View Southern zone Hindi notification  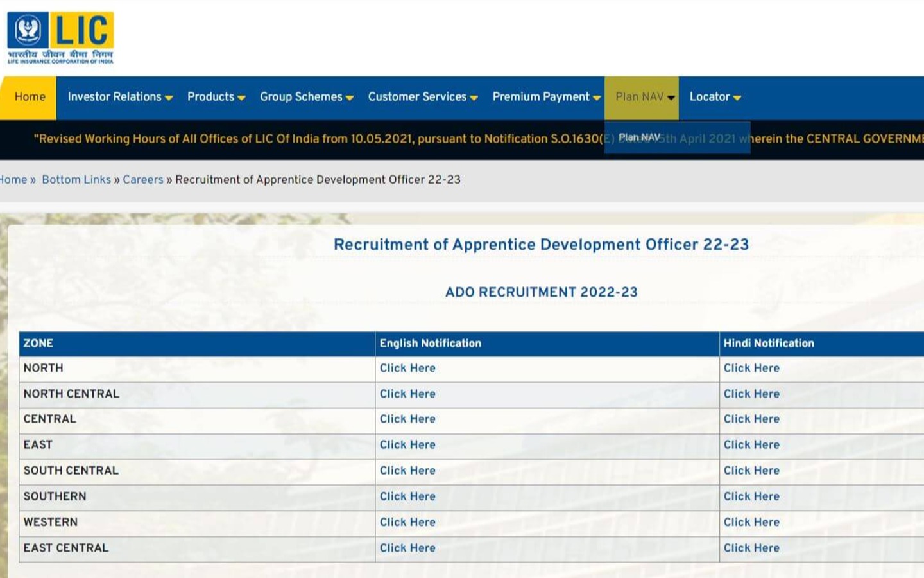[751, 496]
